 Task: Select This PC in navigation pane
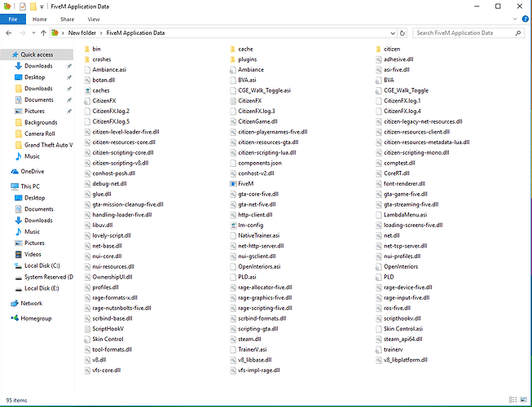click(30, 186)
